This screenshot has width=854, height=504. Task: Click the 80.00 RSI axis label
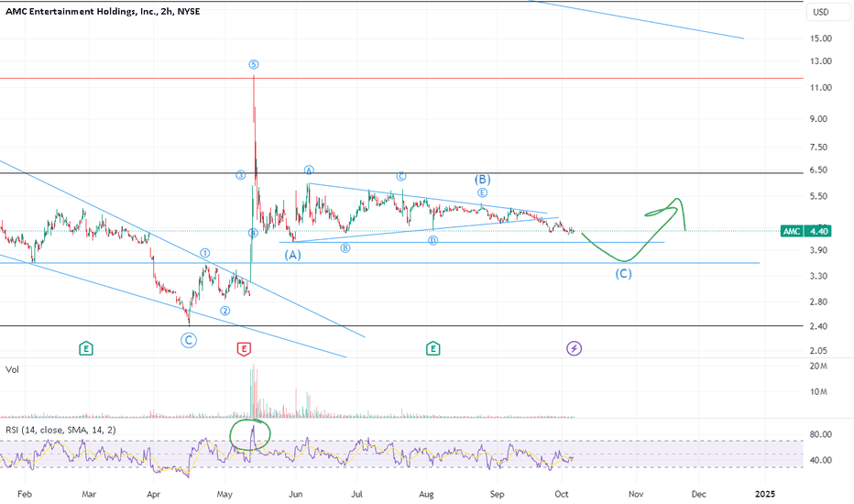click(x=821, y=434)
